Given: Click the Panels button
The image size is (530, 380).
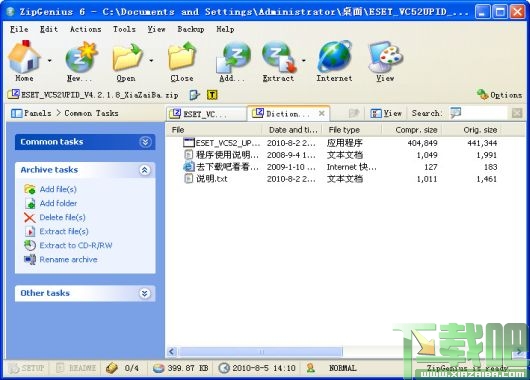Looking at the screenshot, I should point(31,113).
